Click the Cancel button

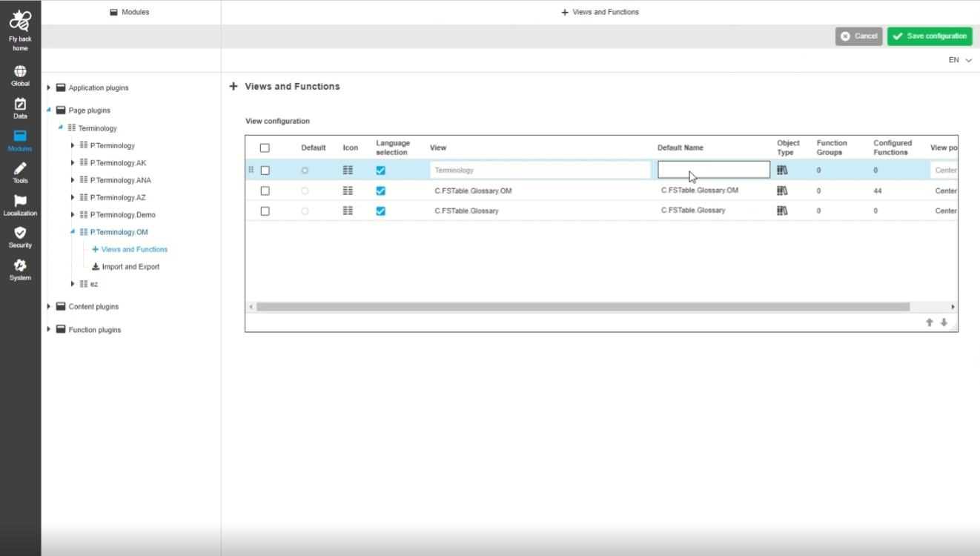858,36
